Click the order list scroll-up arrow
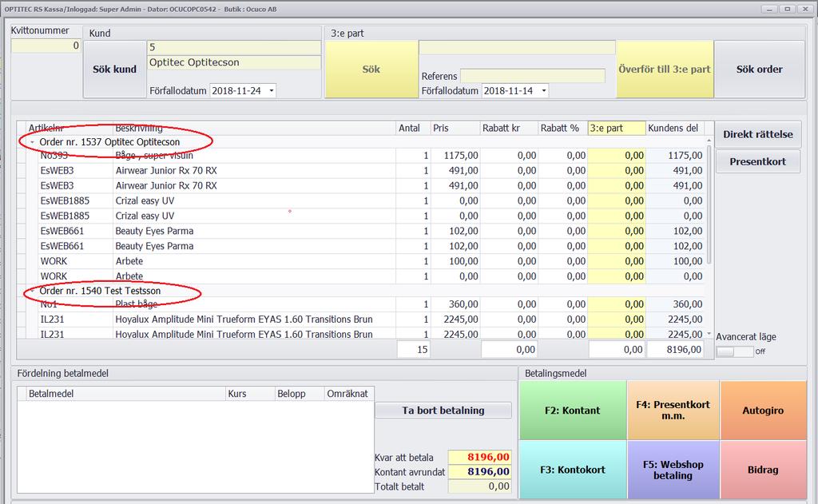 pyautogui.click(x=709, y=141)
